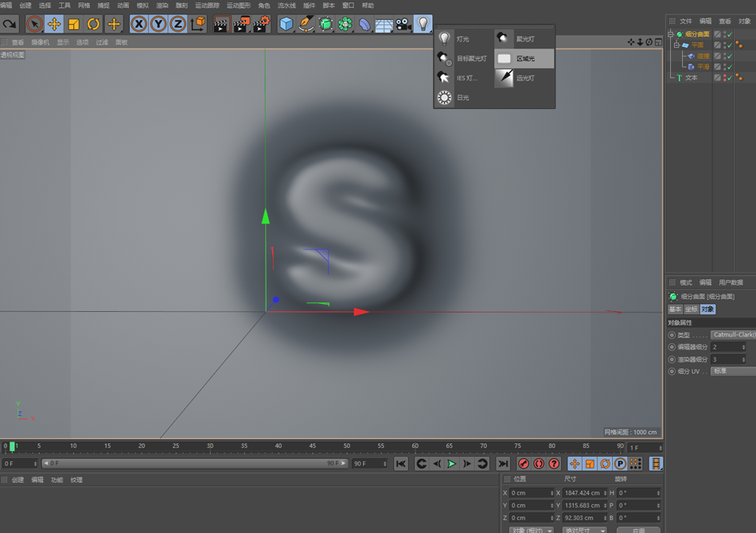Click the blue cube primitive icon
Screen dimensions: 756x533
point(286,24)
